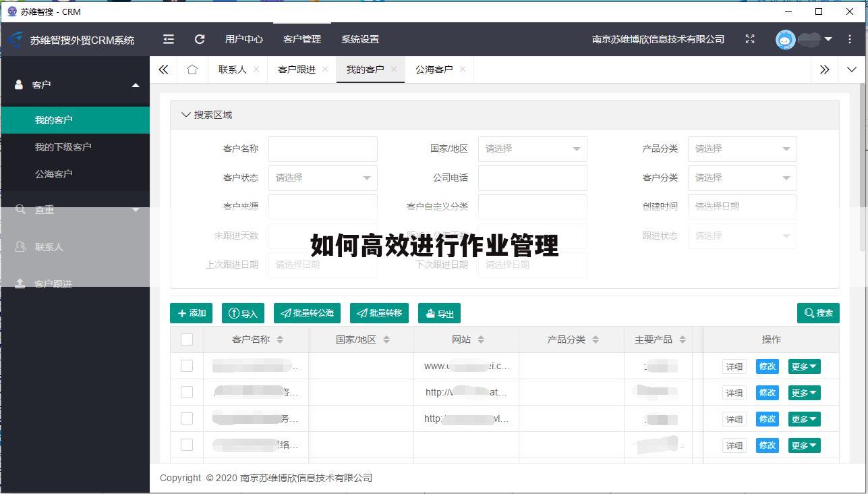
Task: Open the 国家/地区 dropdown
Action: [x=533, y=149]
